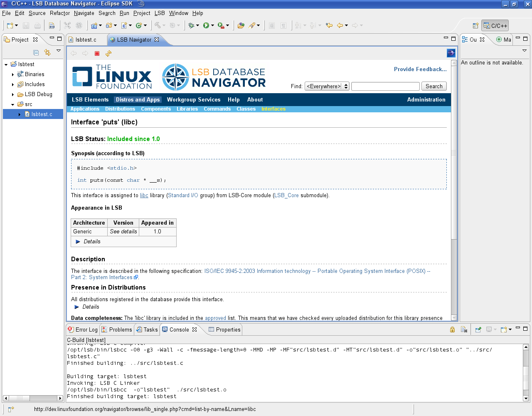The height and width of the screenshot is (416, 532).
Task: Click the Debug bug icon
Action: pyautogui.click(x=191, y=25)
